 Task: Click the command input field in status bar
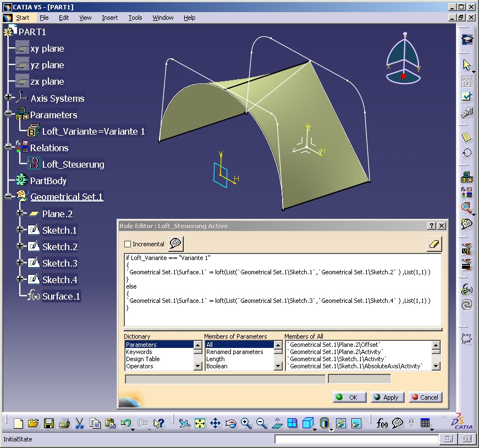pyautogui.click(x=356, y=439)
